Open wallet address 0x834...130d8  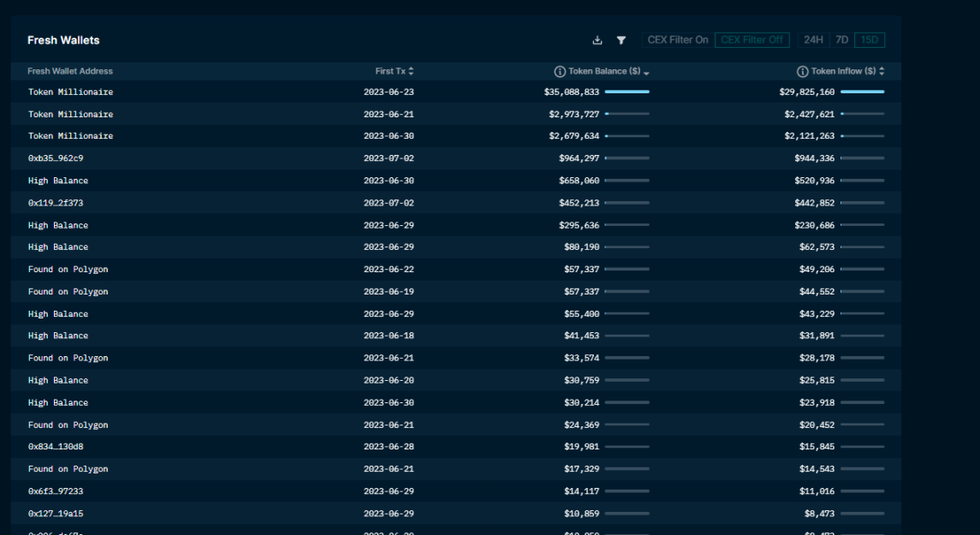tap(56, 447)
